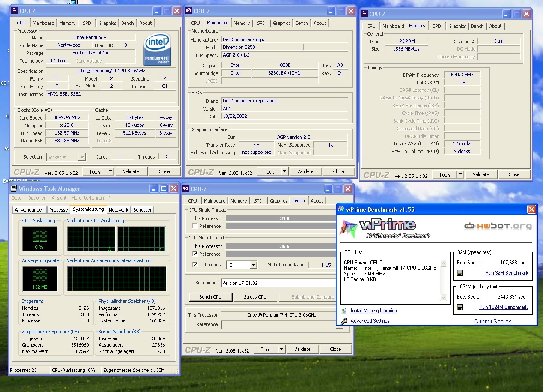Click the hwbot.org logo in wPrime
Viewport: 543px width, 392px height.
coord(498,226)
